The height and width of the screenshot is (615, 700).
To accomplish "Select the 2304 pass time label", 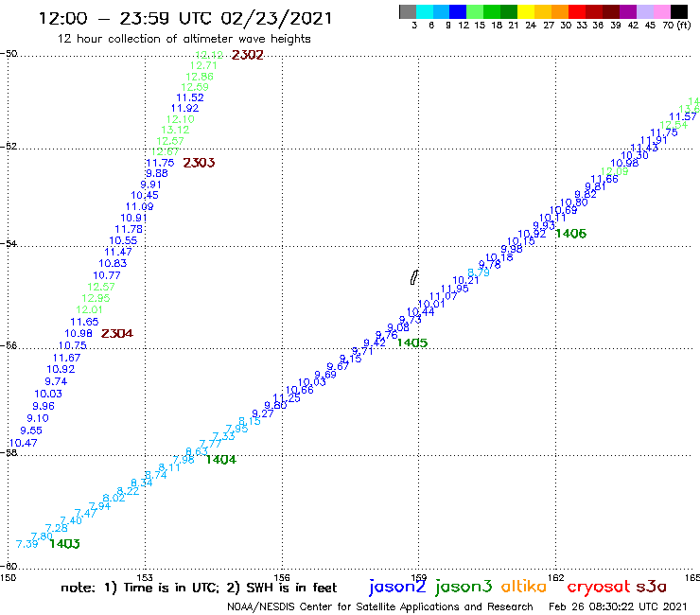I will tap(117, 333).
